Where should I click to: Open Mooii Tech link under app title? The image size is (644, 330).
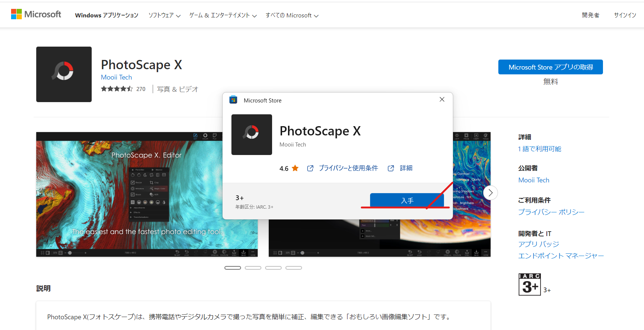click(116, 77)
